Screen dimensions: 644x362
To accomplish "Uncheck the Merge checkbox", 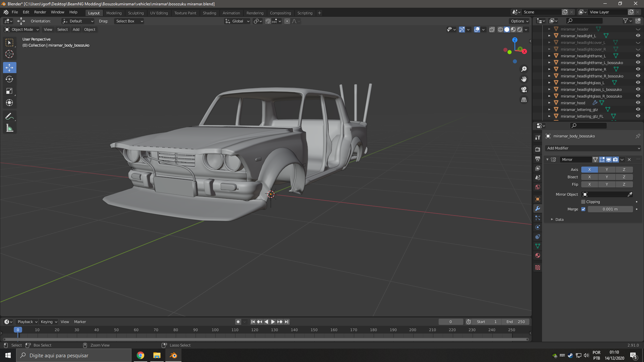I will point(583,209).
